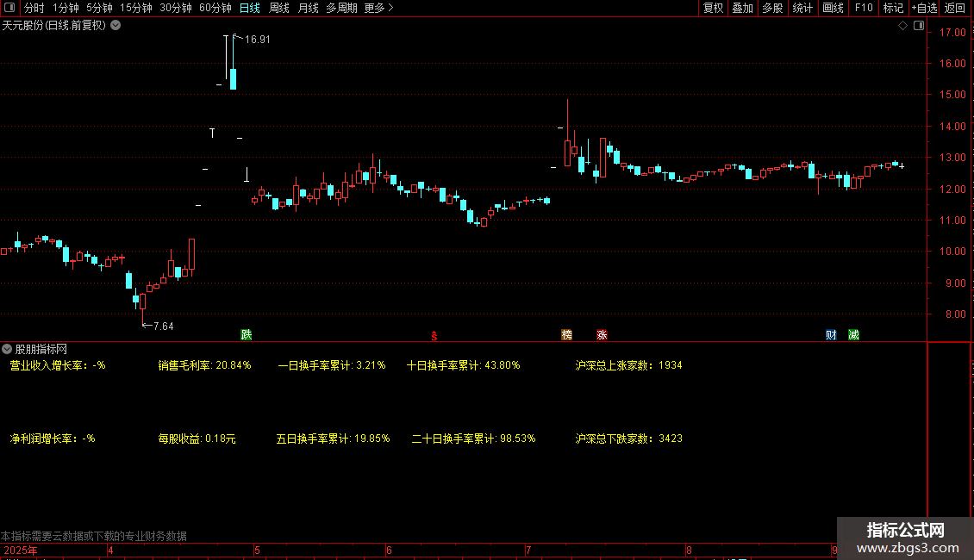Click the 2025年 timeline label

21,551
